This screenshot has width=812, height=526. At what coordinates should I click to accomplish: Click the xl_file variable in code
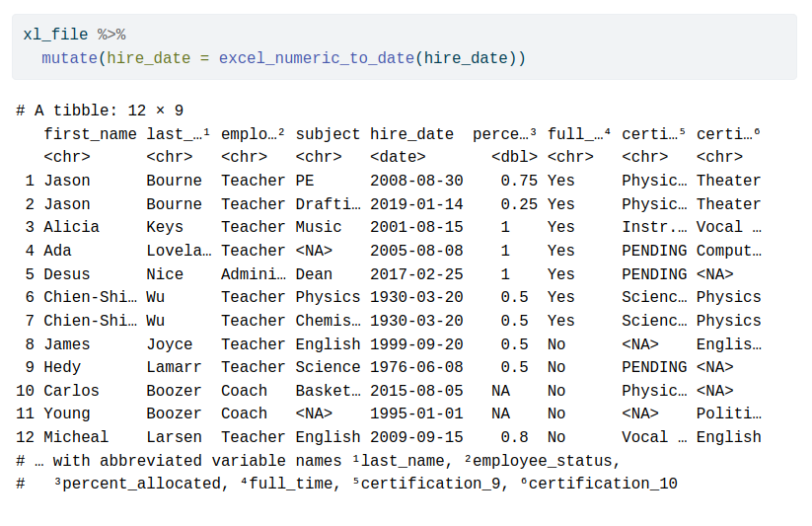coord(55,35)
